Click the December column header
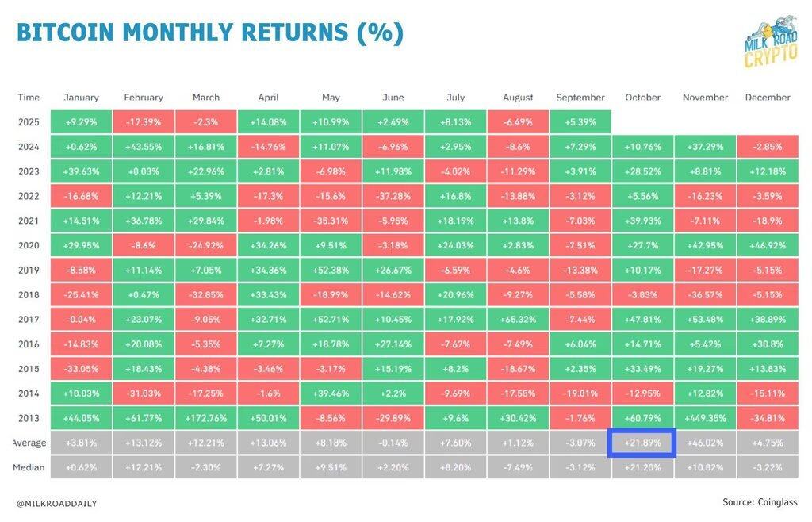The height and width of the screenshot is (522, 812). 767,98
